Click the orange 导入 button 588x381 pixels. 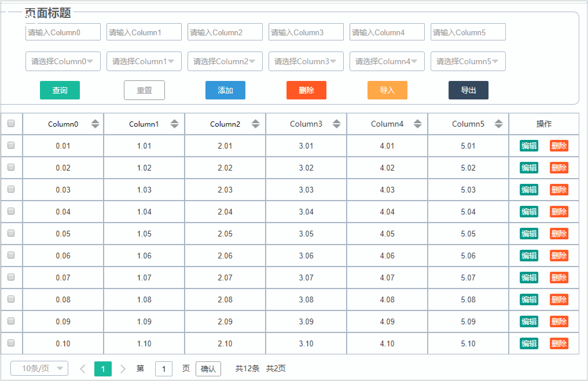(x=387, y=90)
